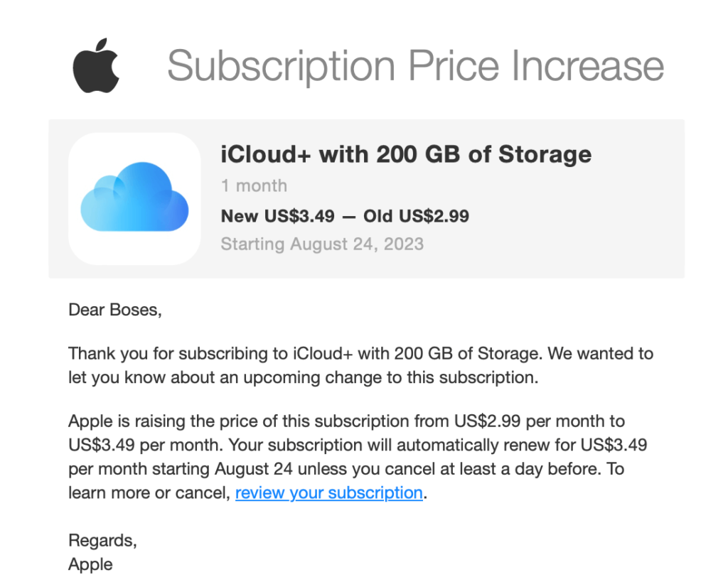Click the learn more or cancel text

[149, 492]
